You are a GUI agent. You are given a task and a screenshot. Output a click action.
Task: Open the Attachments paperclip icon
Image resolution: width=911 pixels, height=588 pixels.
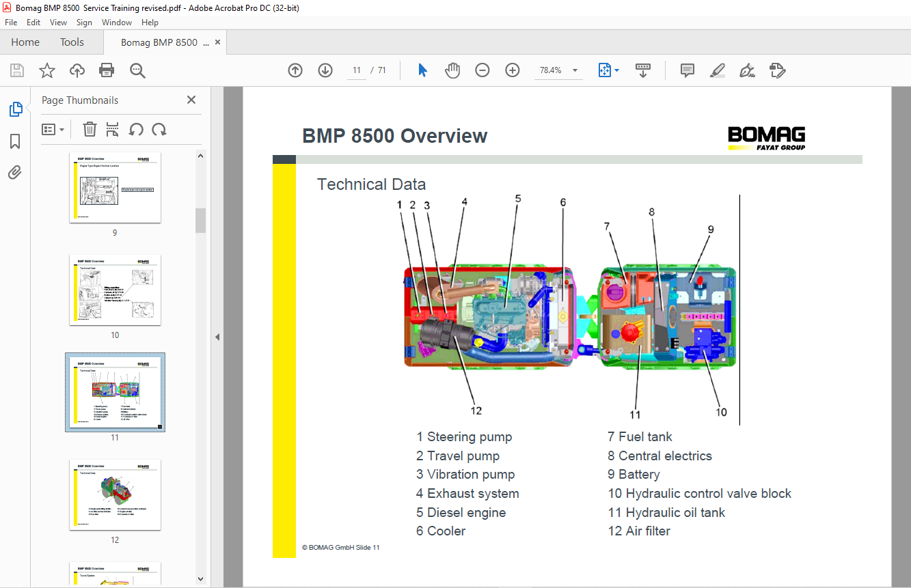15,173
